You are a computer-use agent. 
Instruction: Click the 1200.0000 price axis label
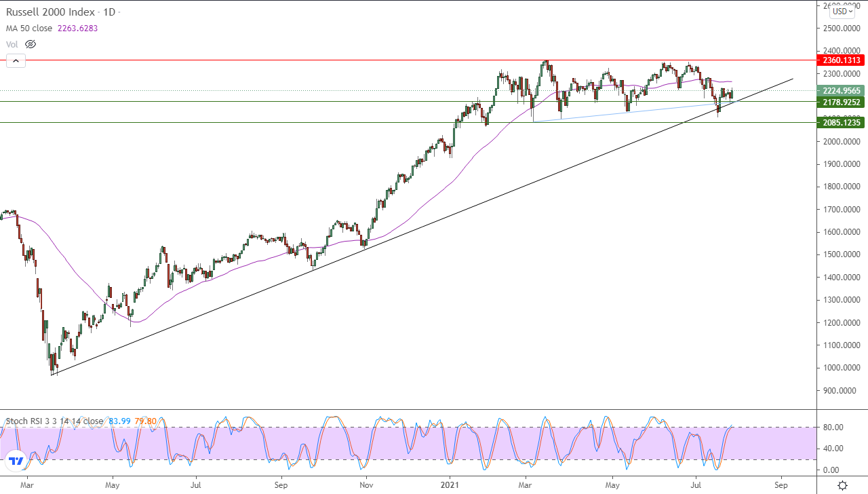tap(842, 322)
